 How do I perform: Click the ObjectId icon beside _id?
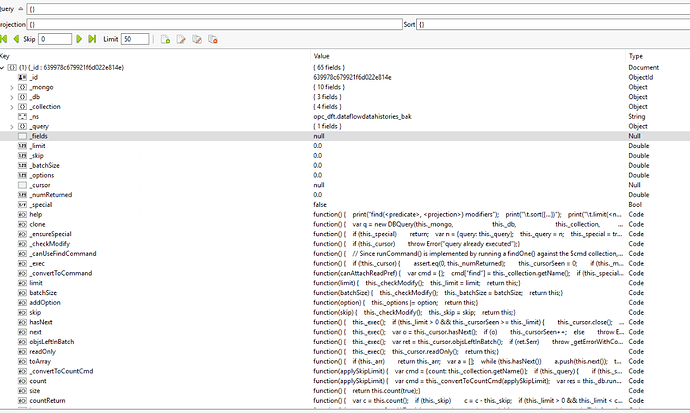[22, 76]
